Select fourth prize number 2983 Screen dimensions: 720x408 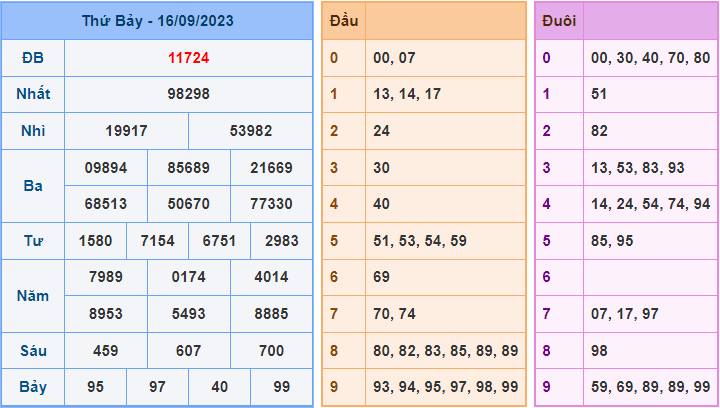pos(281,240)
